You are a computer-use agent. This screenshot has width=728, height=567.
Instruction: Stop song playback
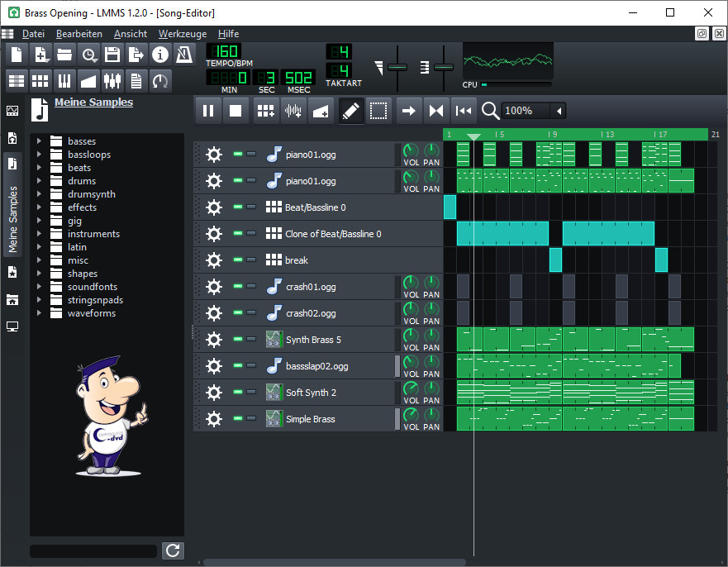click(236, 111)
